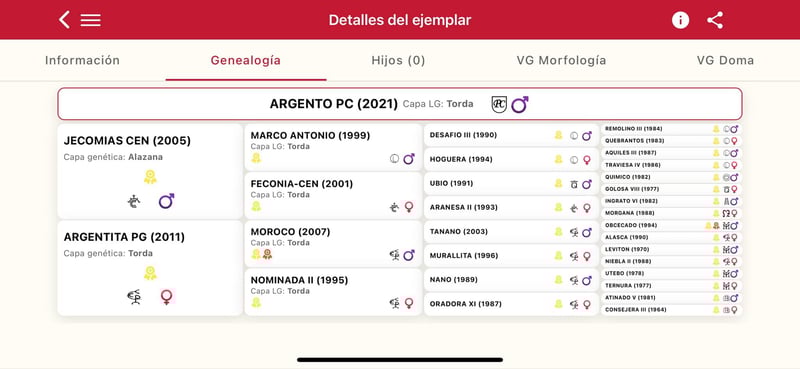This screenshot has width=800, height=369.
Task: Tap the info circle icon
Action: click(x=680, y=20)
